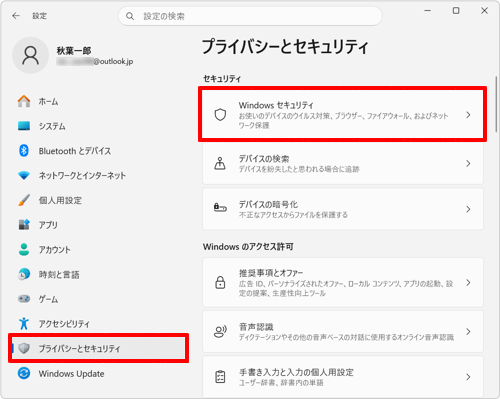Click the Wi-Fi network icon
Viewport: 500px width, 399px height.
[24, 175]
